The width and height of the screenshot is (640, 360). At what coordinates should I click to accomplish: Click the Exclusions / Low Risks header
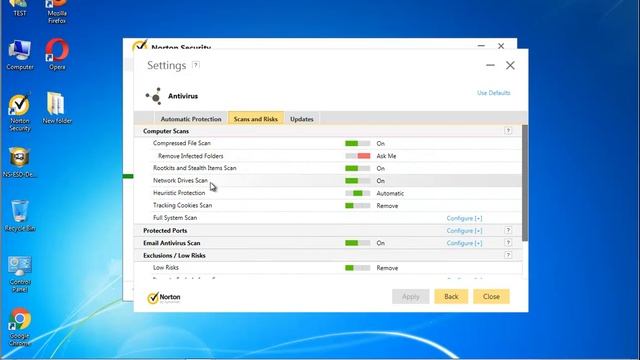tap(174, 256)
